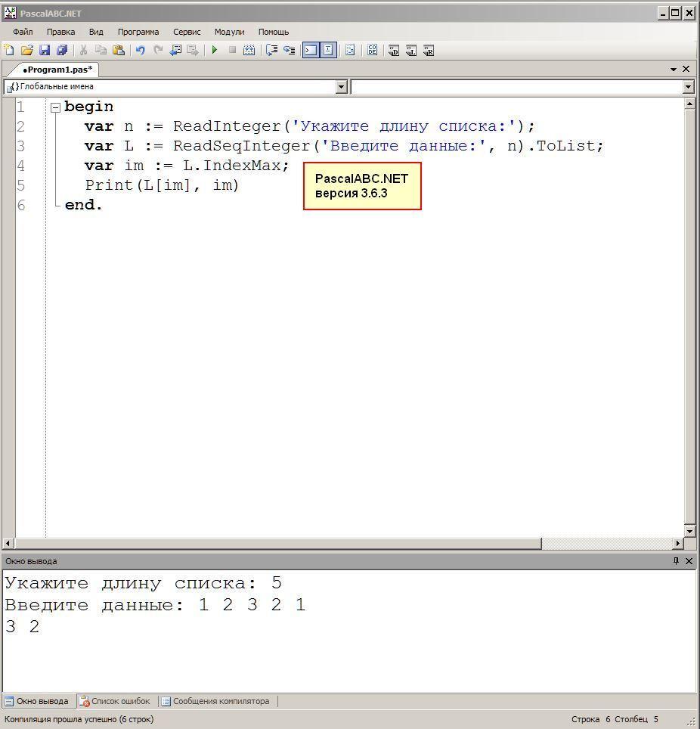The height and width of the screenshot is (729, 700).
Task: Pin the output window panel
Action: click(676, 560)
